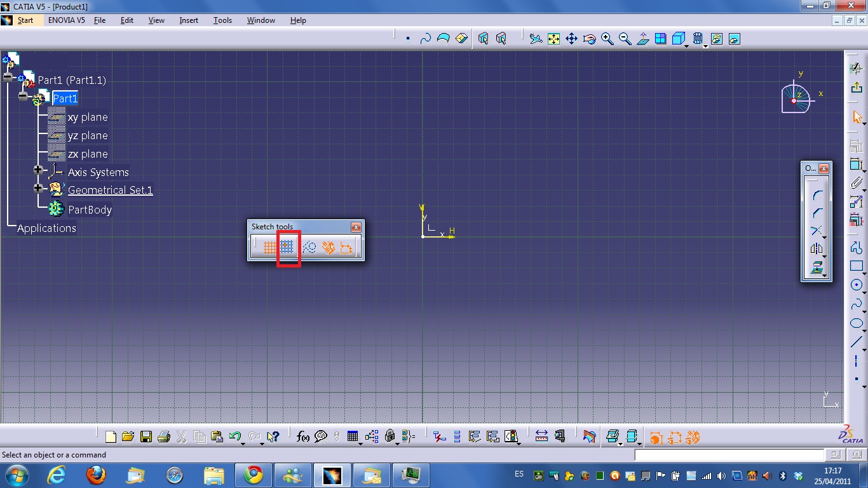The image size is (868, 488).
Task: Open Firefox from the Windows taskbar
Action: [96, 475]
